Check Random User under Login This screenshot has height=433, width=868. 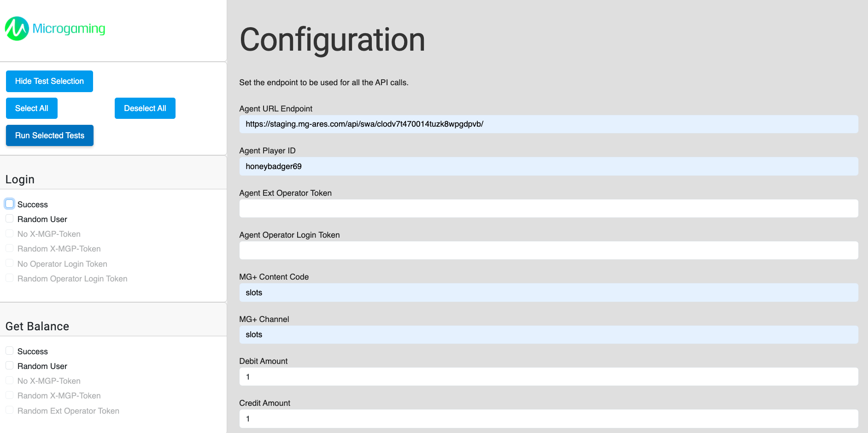pos(10,218)
